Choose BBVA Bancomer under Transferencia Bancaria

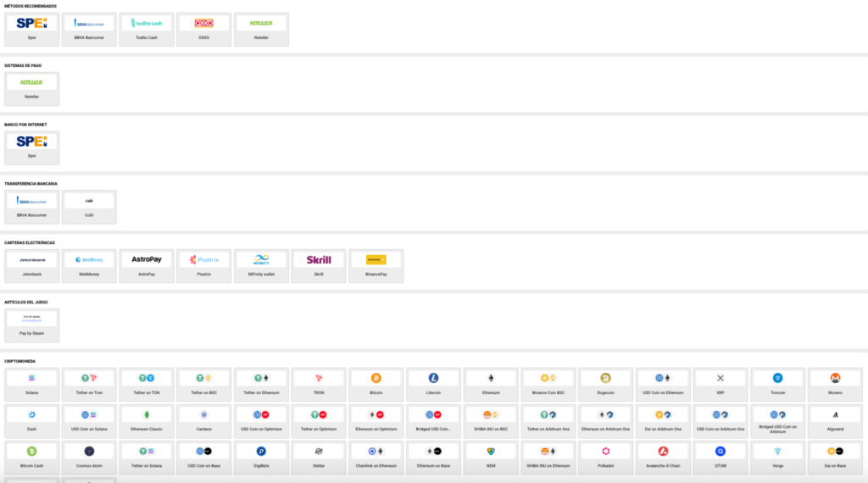coord(31,207)
